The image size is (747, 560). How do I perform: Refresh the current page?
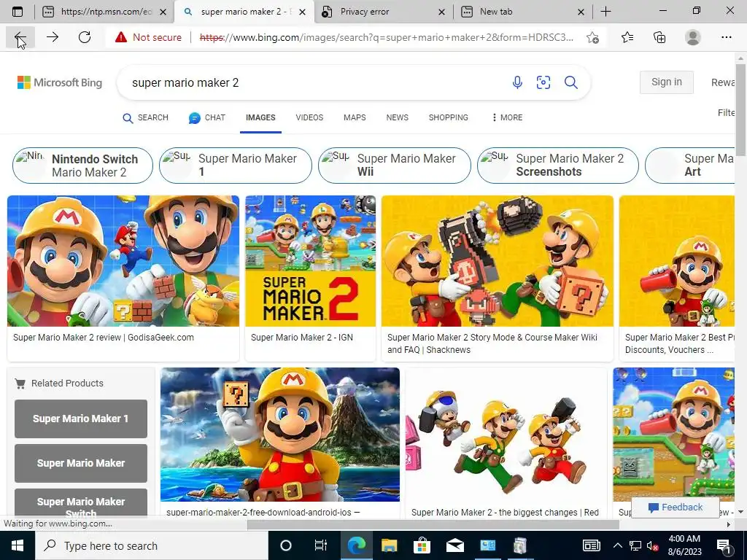85,37
